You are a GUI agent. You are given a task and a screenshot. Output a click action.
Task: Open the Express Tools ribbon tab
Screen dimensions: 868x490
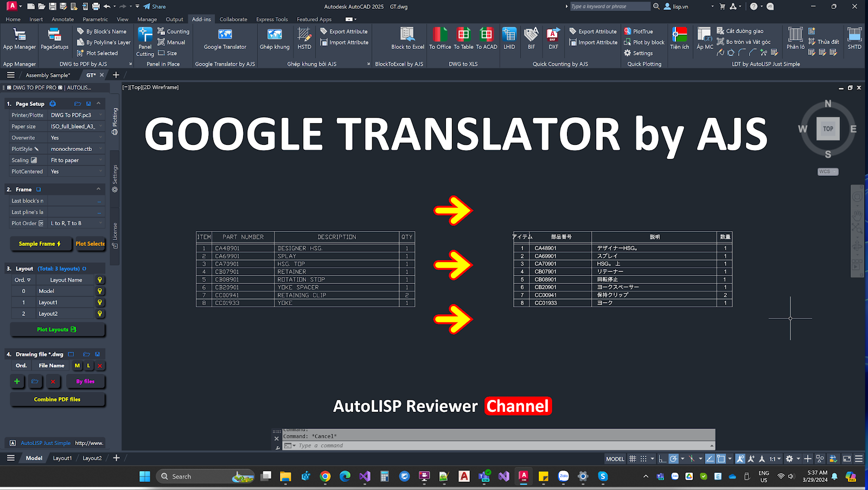pyautogui.click(x=272, y=19)
